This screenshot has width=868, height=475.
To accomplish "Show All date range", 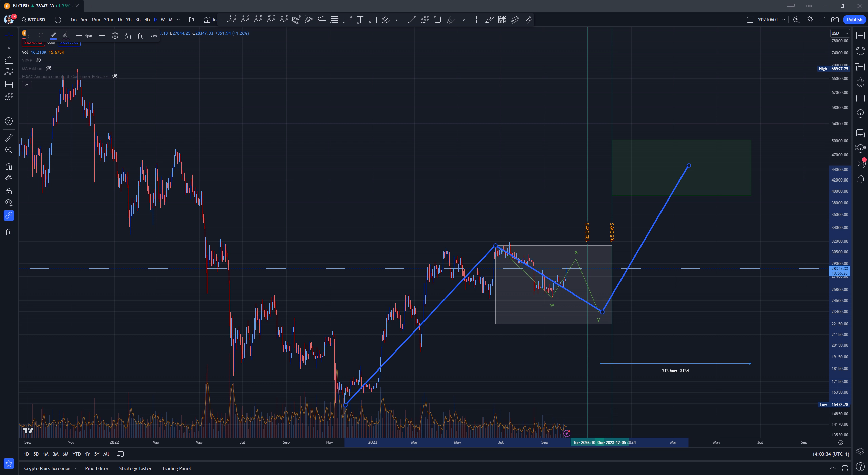I will 106,454.
